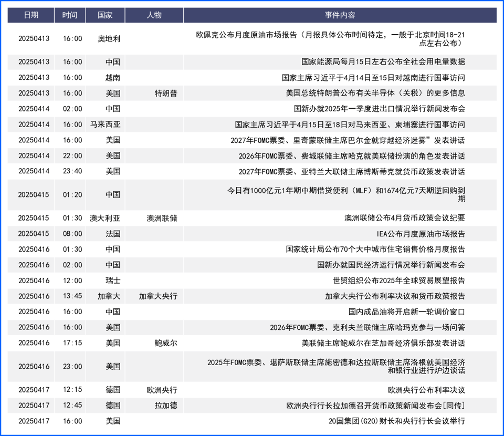Click 堪萨斯联储主席施密德 炉边谈话 event
The image size is (504, 436).
click(336, 367)
